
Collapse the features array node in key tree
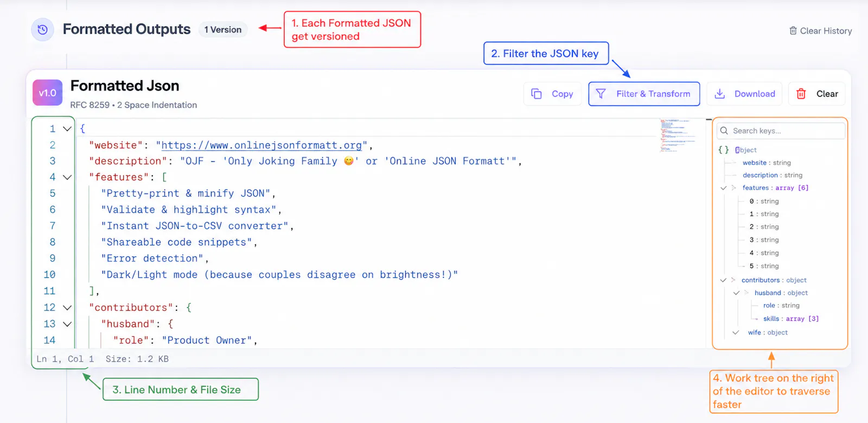(x=723, y=188)
